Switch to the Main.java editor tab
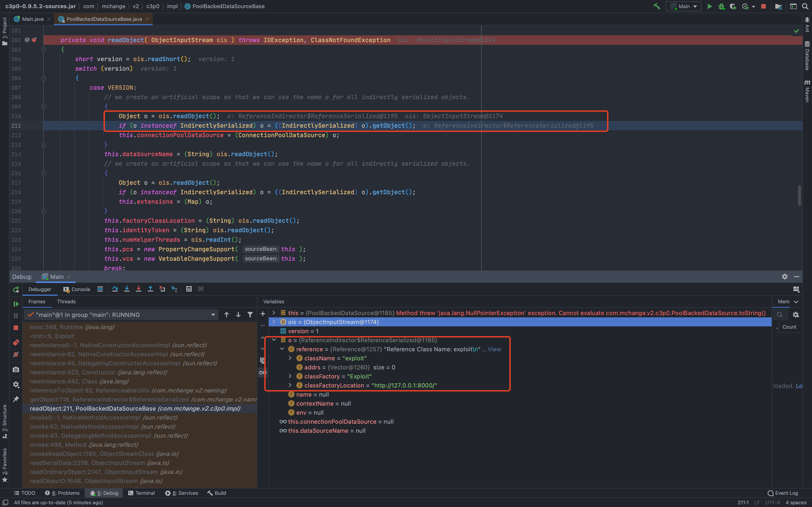 (x=33, y=19)
